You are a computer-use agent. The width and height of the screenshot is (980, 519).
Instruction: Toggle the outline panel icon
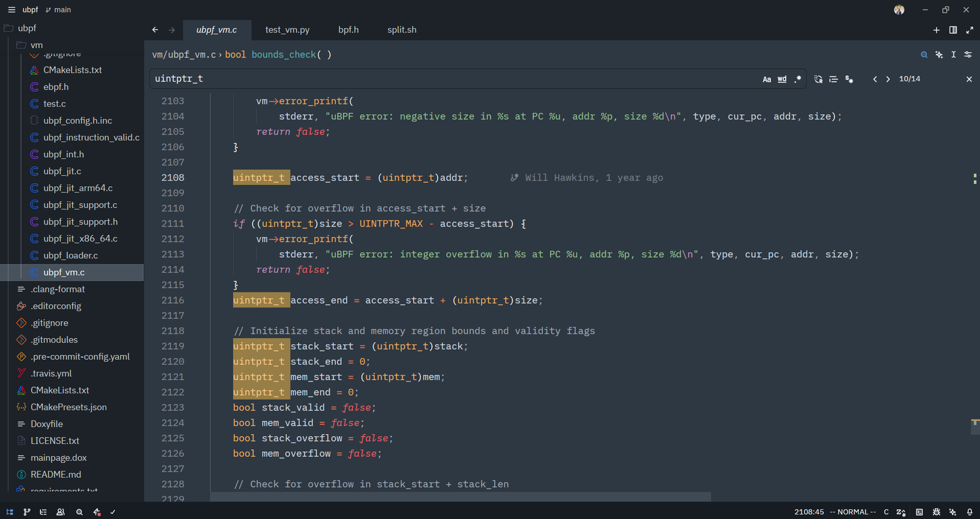click(x=44, y=512)
